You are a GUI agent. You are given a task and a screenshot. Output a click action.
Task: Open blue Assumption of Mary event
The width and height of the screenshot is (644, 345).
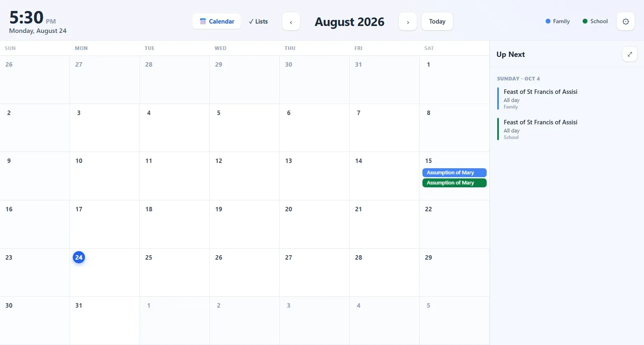455,173
